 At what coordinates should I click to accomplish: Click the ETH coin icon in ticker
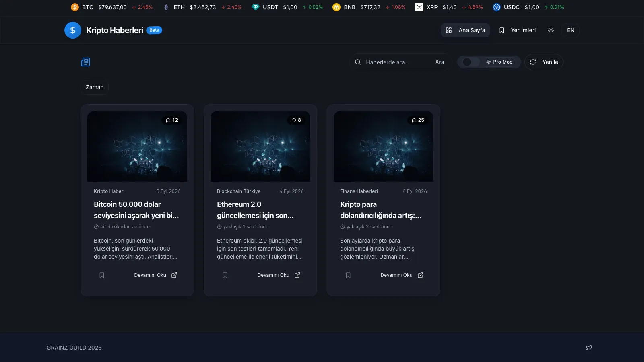166,7
